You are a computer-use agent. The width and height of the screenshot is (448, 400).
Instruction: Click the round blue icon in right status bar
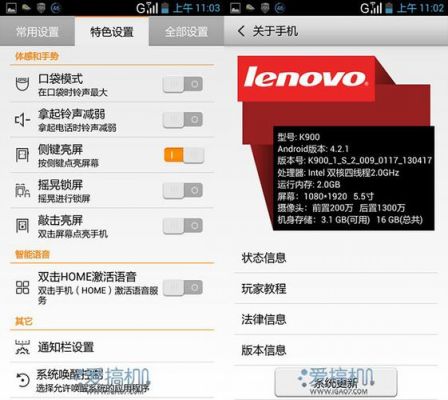pos(280,8)
